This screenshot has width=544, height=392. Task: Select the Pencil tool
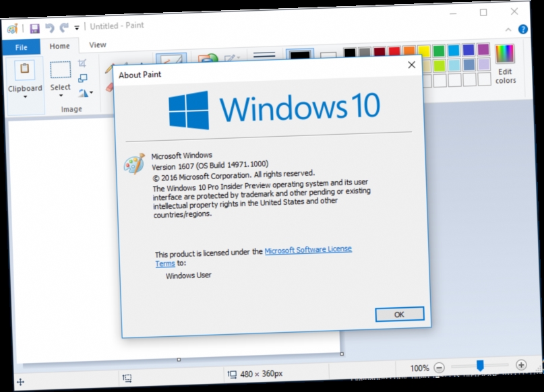coord(109,67)
